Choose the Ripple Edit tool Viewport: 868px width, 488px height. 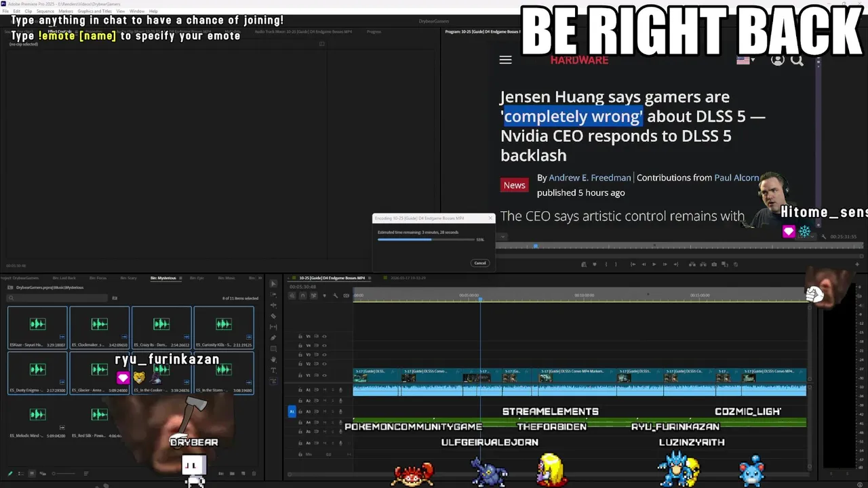click(273, 305)
